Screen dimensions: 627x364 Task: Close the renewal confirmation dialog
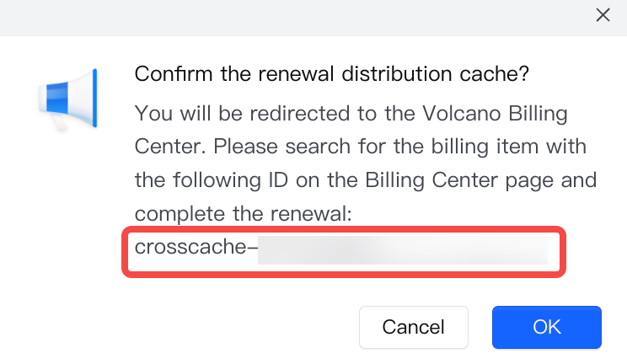[603, 14]
